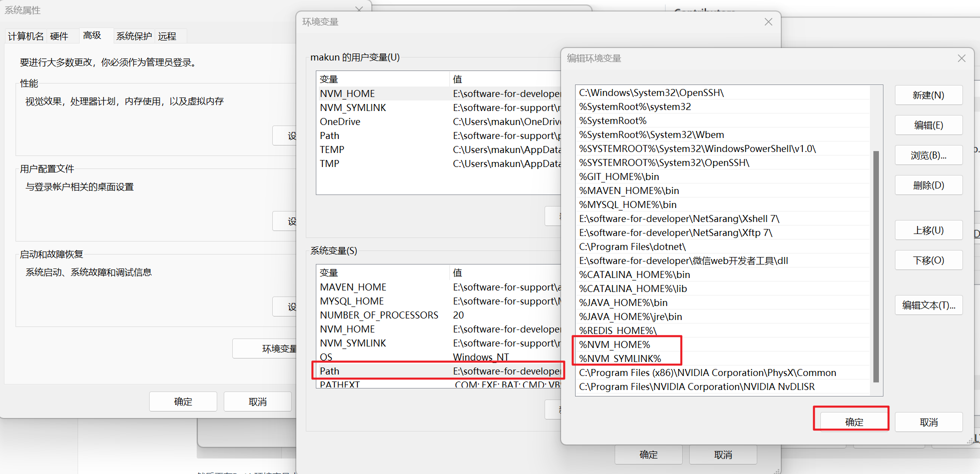Close the 编辑环境变量 dialog

[961, 58]
